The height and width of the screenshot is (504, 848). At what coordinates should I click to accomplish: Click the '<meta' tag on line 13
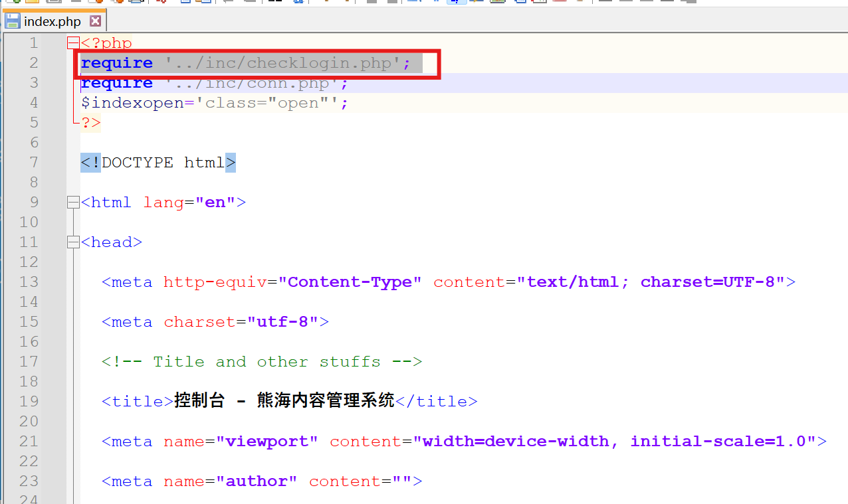click(127, 282)
